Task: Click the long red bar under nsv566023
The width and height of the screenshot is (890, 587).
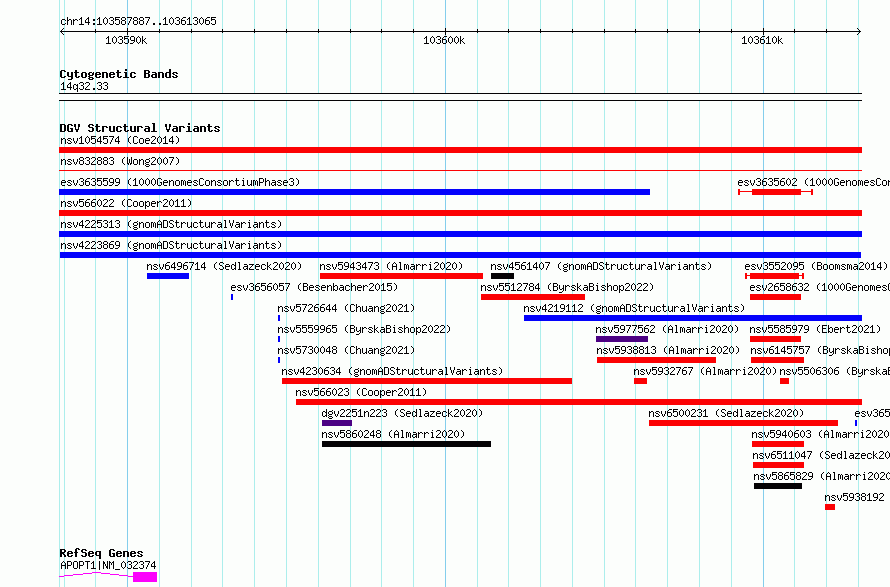Action: 579,402
